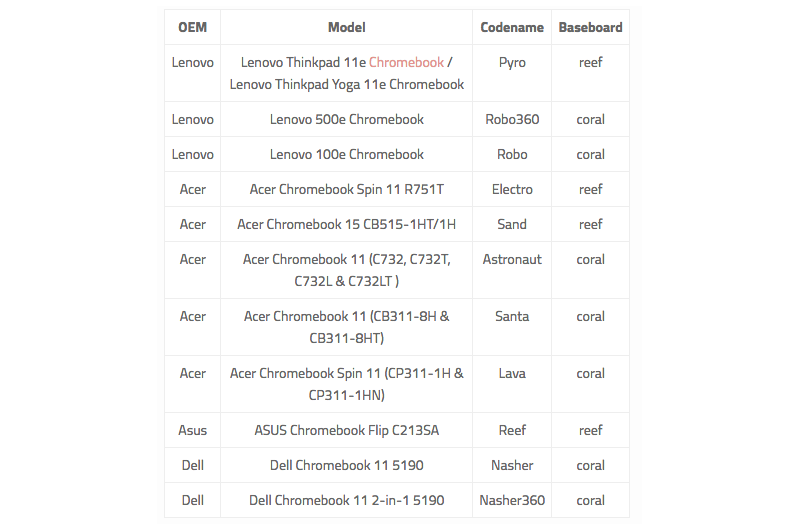The image size is (800, 530).
Task: Click the Robo360 codename cell
Action: tap(512, 119)
